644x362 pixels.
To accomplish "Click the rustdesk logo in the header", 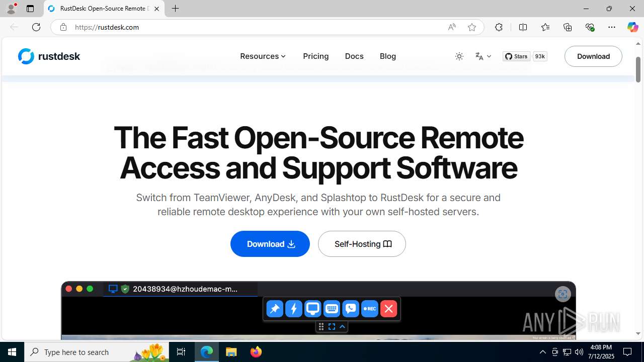I will tap(49, 56).
